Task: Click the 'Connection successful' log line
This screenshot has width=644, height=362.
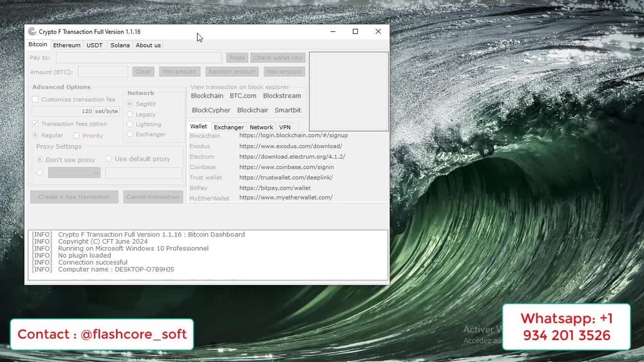Action: 93,262
